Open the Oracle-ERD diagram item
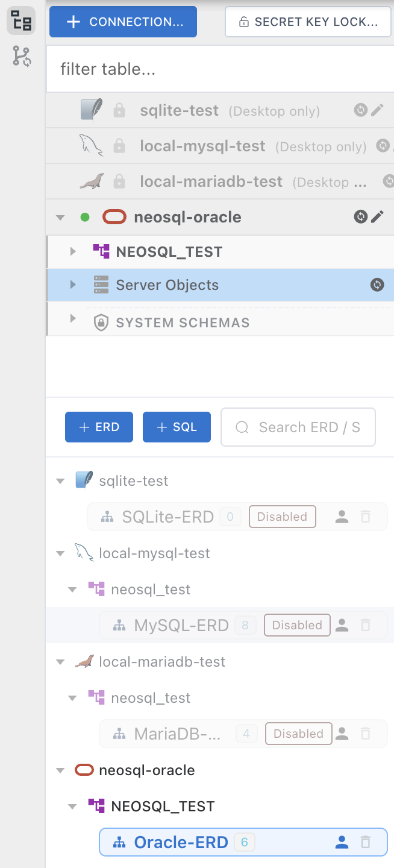This screenshot has height=868, width=394. tap(243, 842)
